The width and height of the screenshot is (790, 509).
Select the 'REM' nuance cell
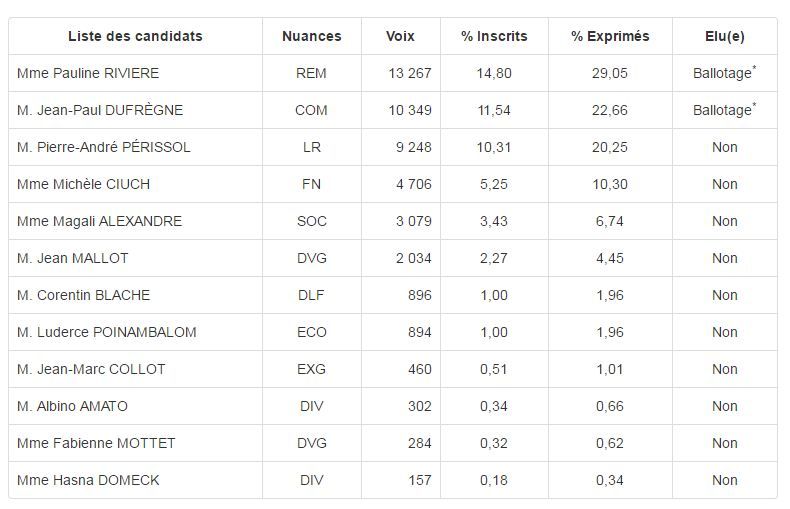click(311, 73)
